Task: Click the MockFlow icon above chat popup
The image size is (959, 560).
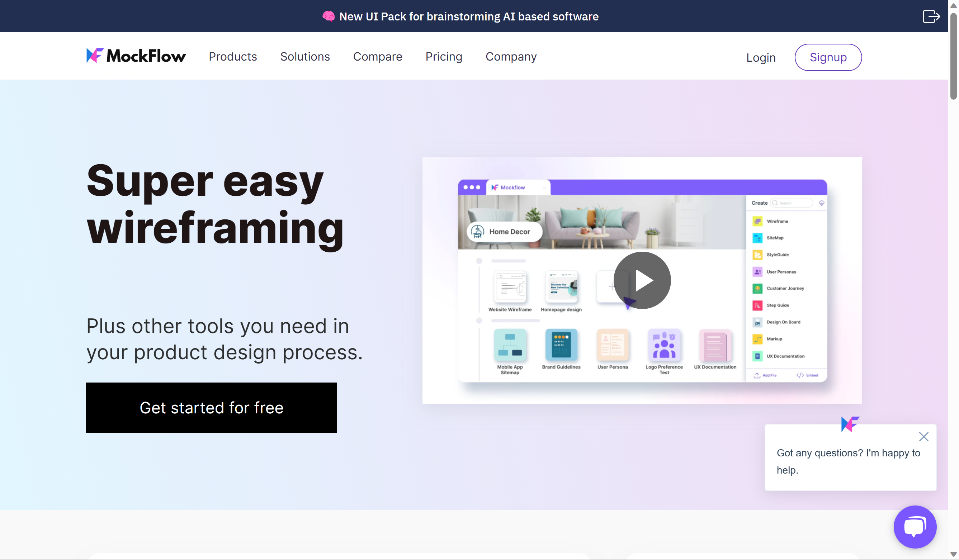Action: click(x=850, y=424)
